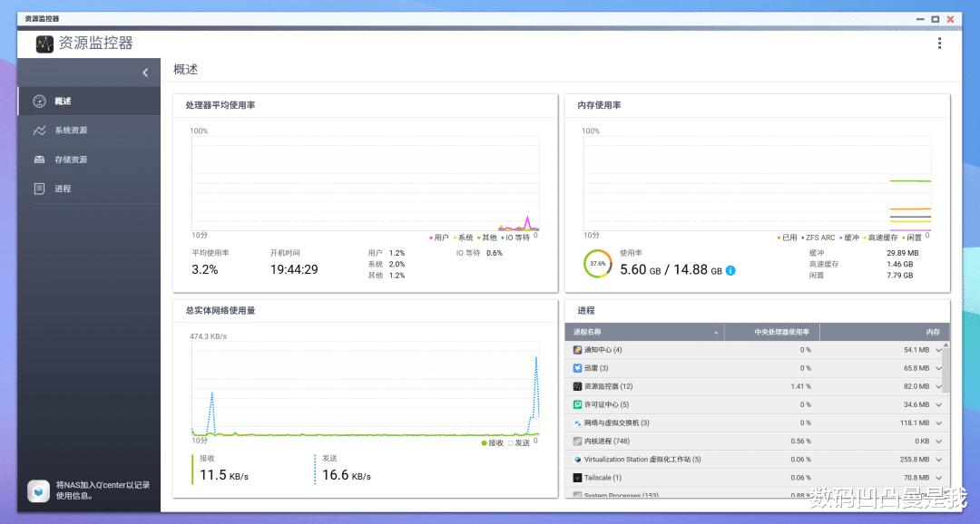Click the memory usage info icon
Image resolution: width=980 pixels, height=524 pixels.
(x=730, y=270)
